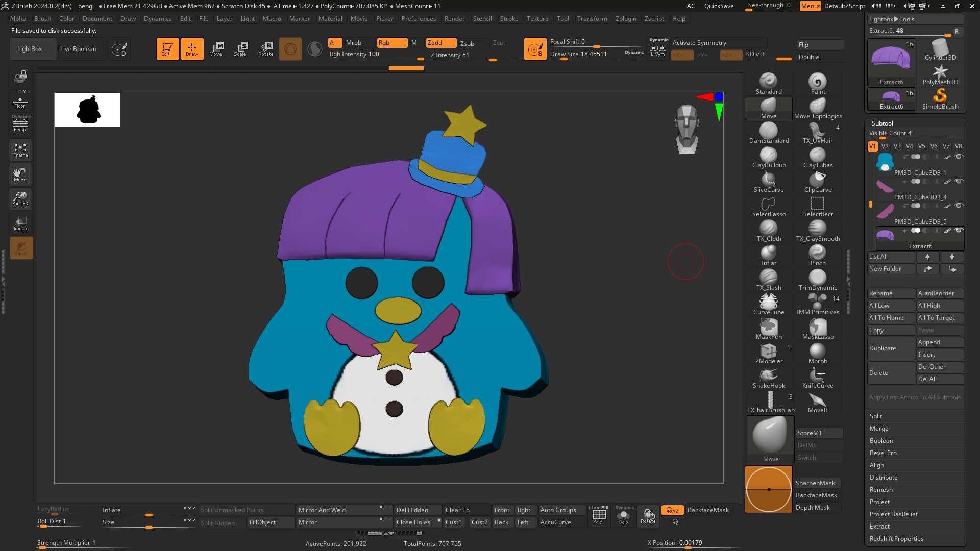
Task: Choose the SelectLasso tool
Action: [x=768, y=207]
